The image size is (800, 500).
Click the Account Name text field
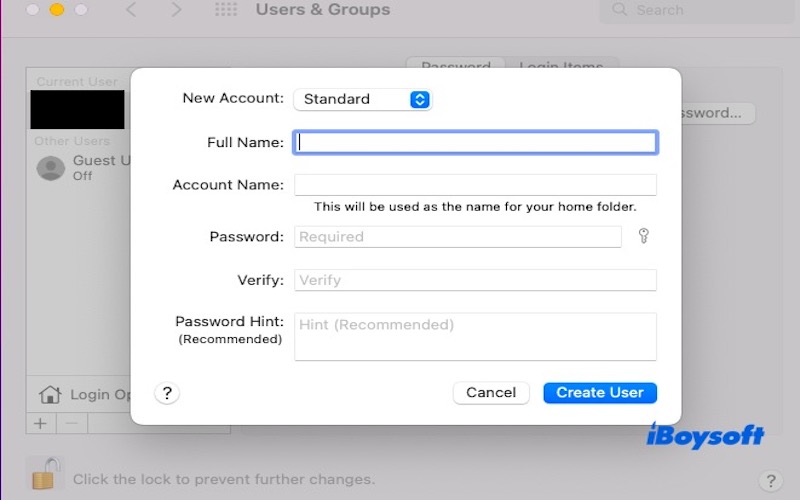click(x=475, y=185)
